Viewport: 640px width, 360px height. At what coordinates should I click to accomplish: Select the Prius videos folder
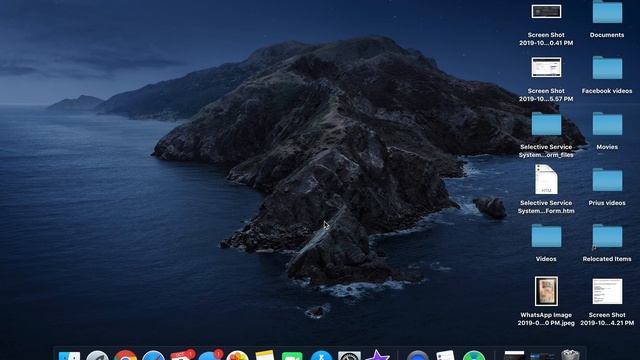click(607, 180)
